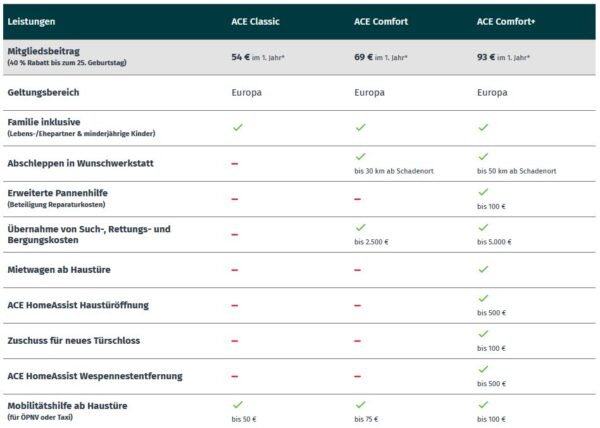Select the 'Leistungen' column header
This screenshot has height=428, width=600.
[x=31, y=22]
